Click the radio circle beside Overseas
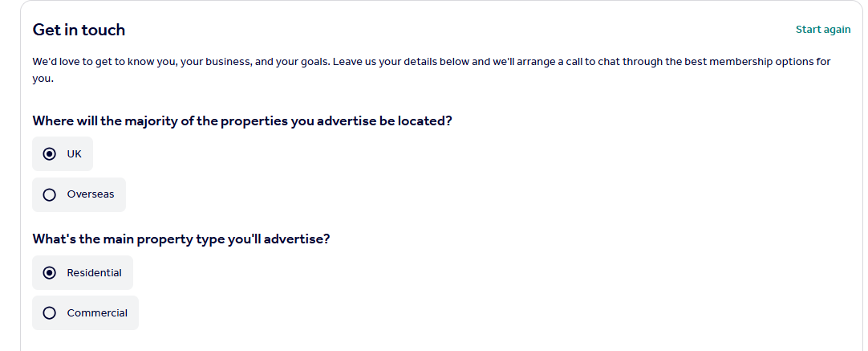This screenshot has width=868, height=351. 50,194
